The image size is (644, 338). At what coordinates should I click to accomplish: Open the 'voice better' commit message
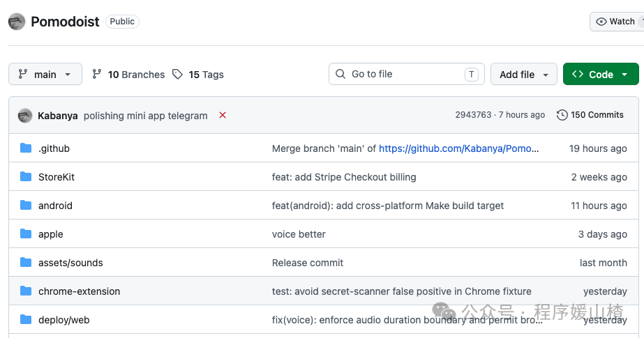pyautogui.click(x=299, y=234)
